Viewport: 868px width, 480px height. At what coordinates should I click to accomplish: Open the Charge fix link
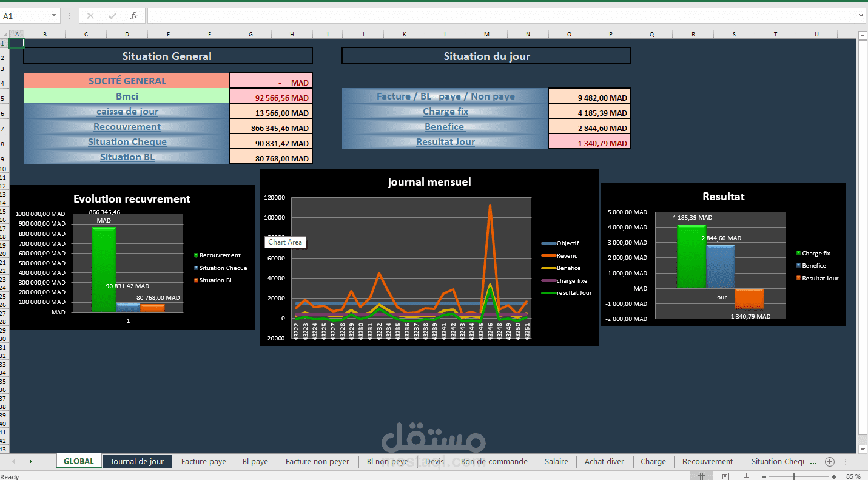(x=446, y=111)
